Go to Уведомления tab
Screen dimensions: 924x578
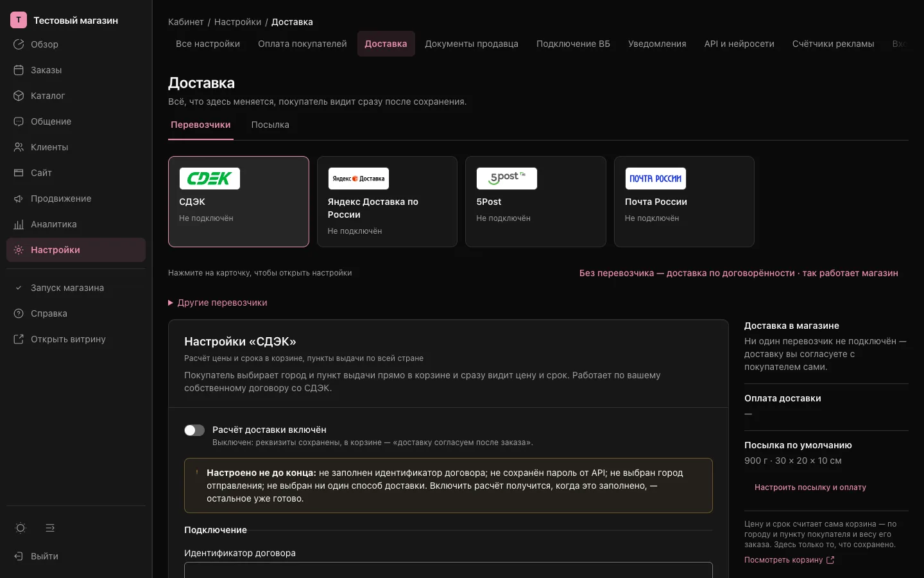657,44
